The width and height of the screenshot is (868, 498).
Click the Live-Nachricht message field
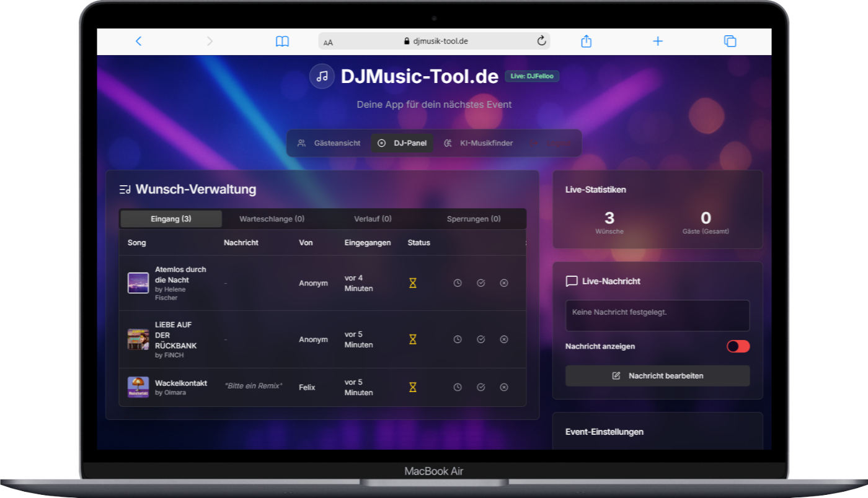657,316
